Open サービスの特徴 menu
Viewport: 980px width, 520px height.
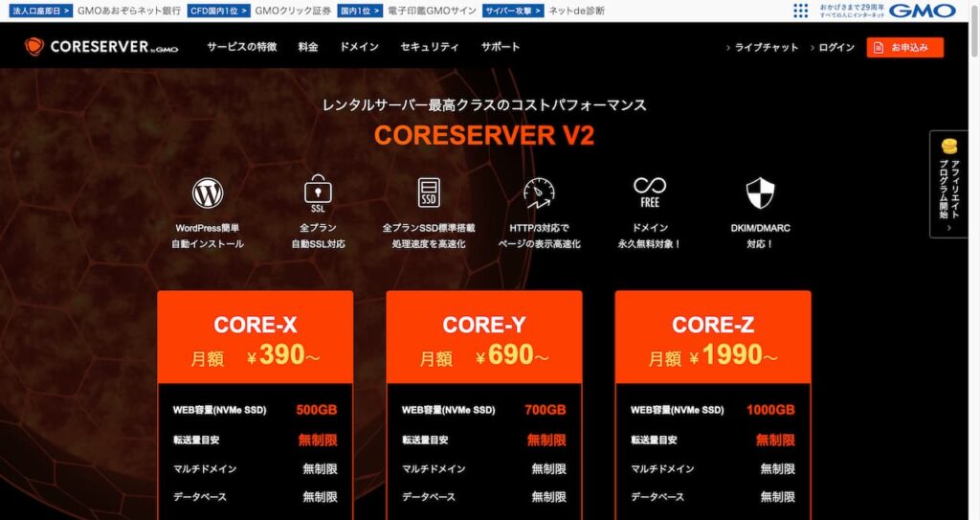point(242,47)
